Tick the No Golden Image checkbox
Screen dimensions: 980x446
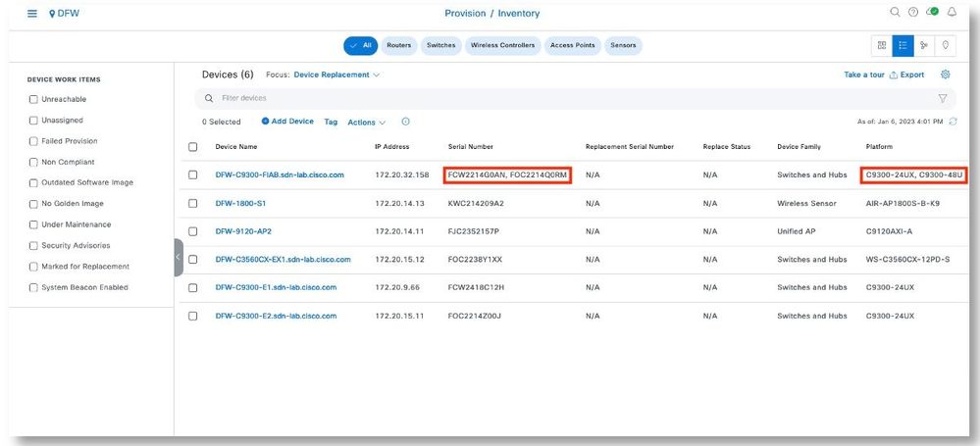click(33, 204)
